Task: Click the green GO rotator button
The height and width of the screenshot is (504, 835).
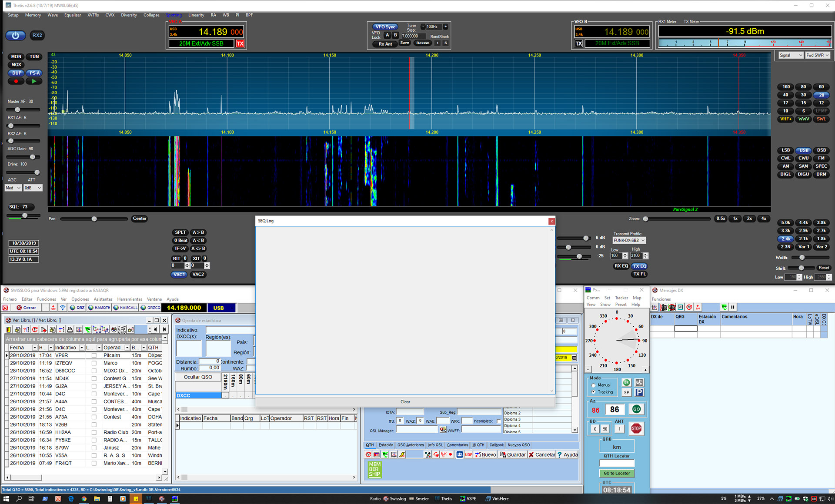Action: click(636, 409)
